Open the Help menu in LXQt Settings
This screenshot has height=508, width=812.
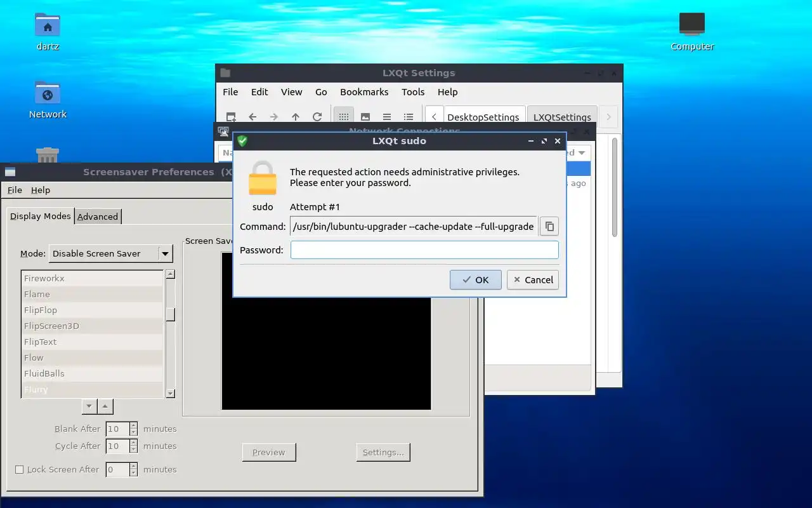[x=447, y=92]
